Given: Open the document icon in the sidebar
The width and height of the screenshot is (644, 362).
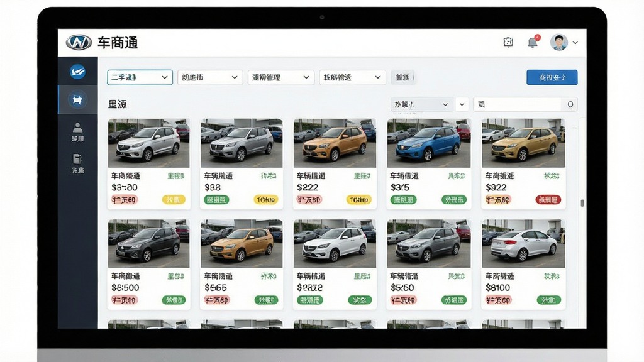Looking at the screenshot, I should click(77, 164).
